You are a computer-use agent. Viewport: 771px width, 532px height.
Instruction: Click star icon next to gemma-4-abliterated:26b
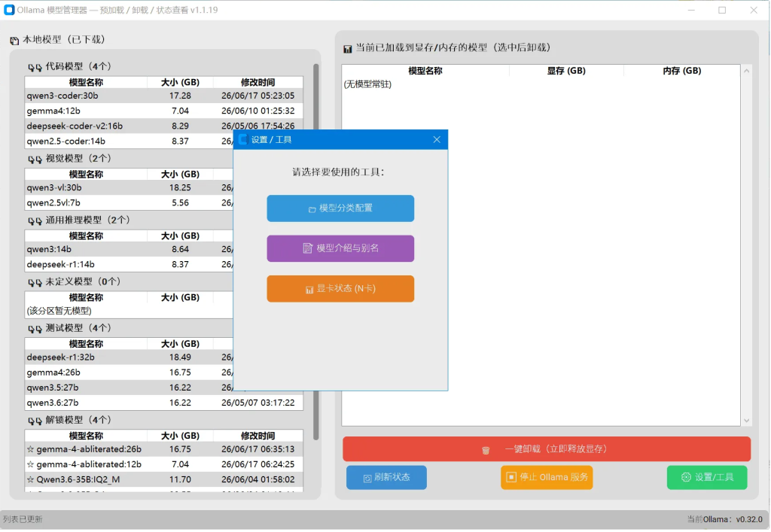[x=30, y=449]
